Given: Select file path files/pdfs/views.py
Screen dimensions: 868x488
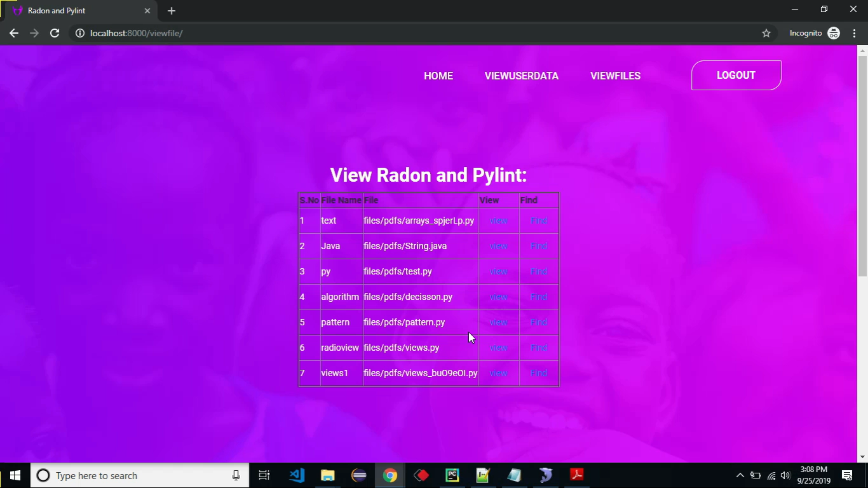Looking at the screenshot, I should (401, 348).
